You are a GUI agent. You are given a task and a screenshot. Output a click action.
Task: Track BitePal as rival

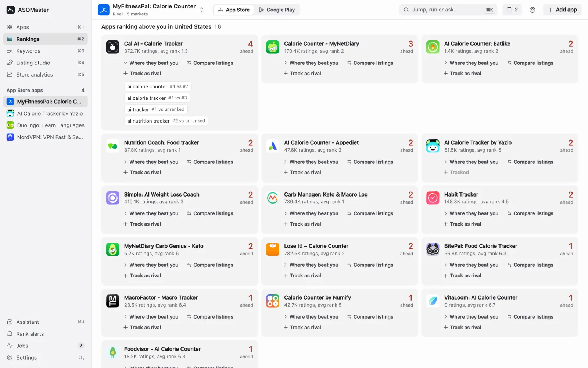click(462, 276)
